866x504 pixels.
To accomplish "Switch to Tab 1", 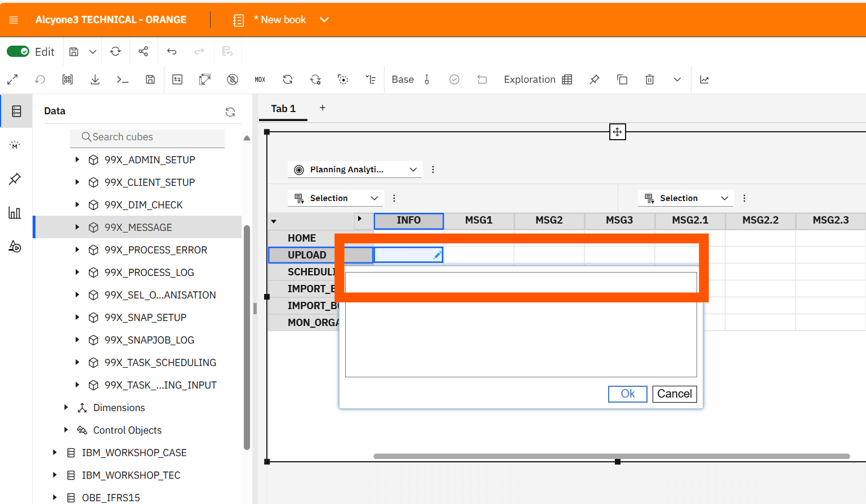I will tap(283, 109).
